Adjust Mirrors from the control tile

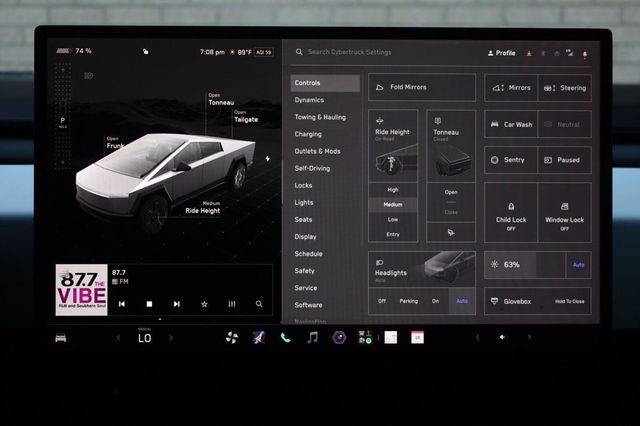511,88
